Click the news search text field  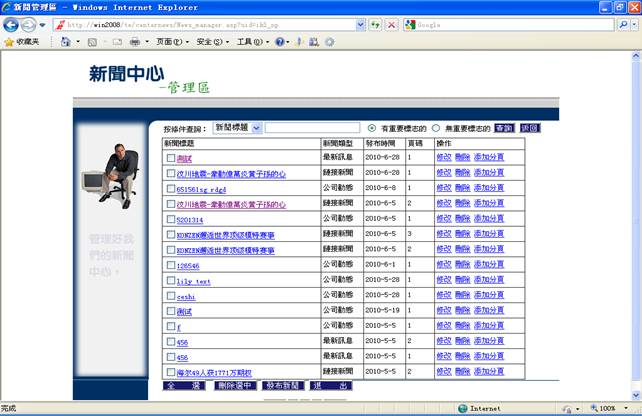[312, 128]
